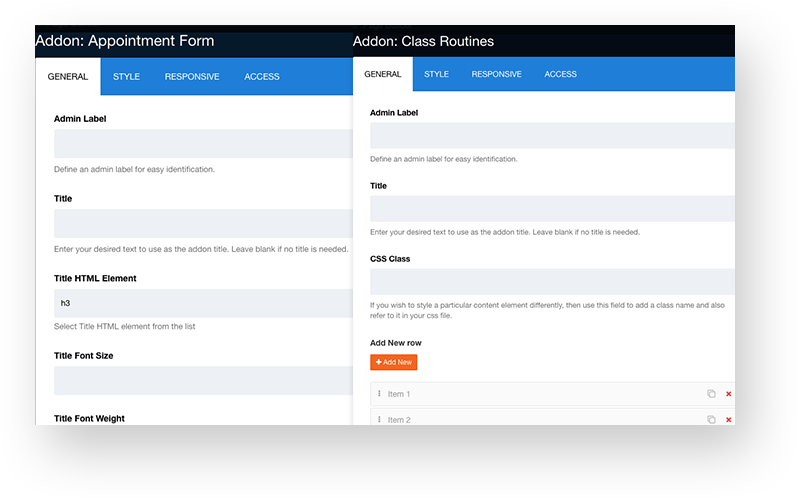Open Responsive tab in Appointment Form
This screenshot has width=798, height=498.
192,77
